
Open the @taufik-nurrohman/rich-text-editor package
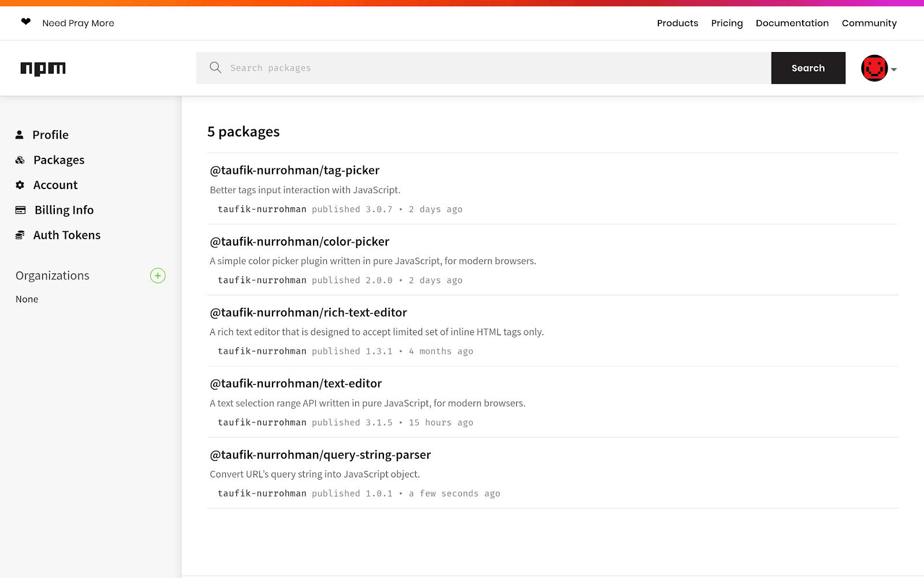pos(308,313)
